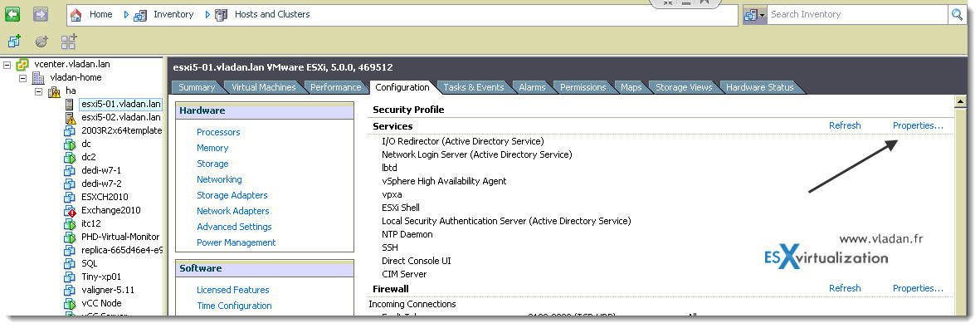The height and width of the screenshot is (328, 980).
Task: Collapse the vladan-home datacenter node
Action: (x=22, y=77)
